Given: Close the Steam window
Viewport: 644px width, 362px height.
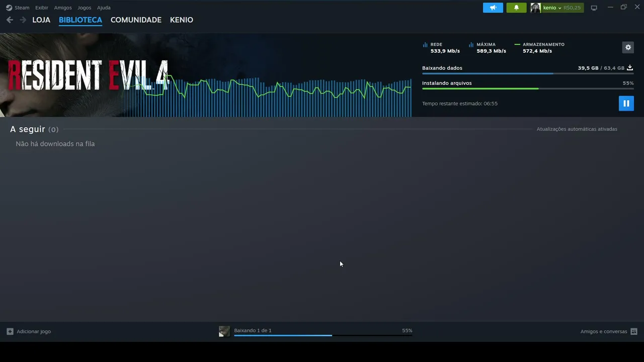Looking at the screenshot, I should [x=637, y=7].
